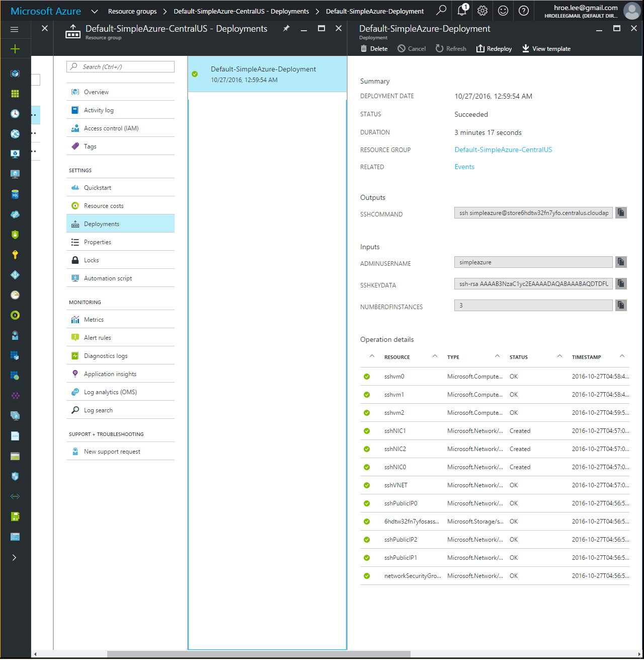Viewport: 644px width, 660px height.
Task: Click the Events related link
Action: [x=464, y=167]
